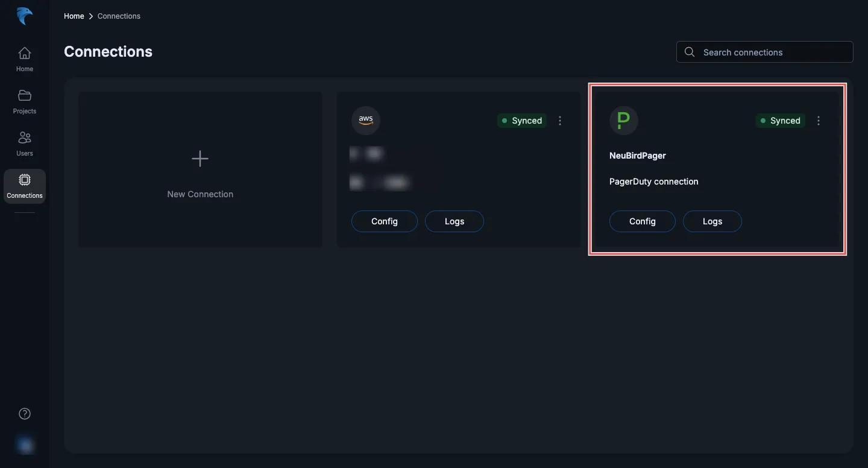Click the NeuBirdPager connection name
This screenshot has width=868, height=468.
pos(638,156)
